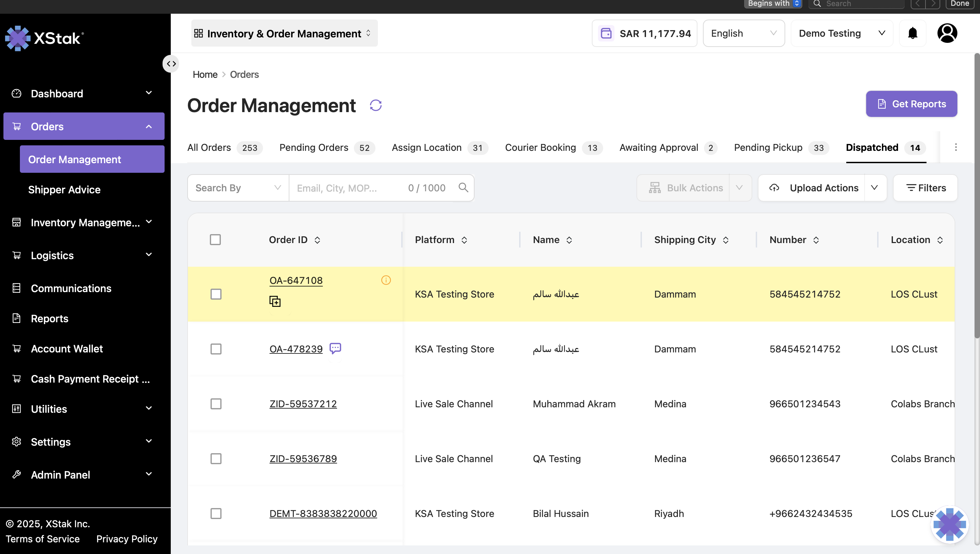Click the refresh icon beside Order Management

click(375, 105)
